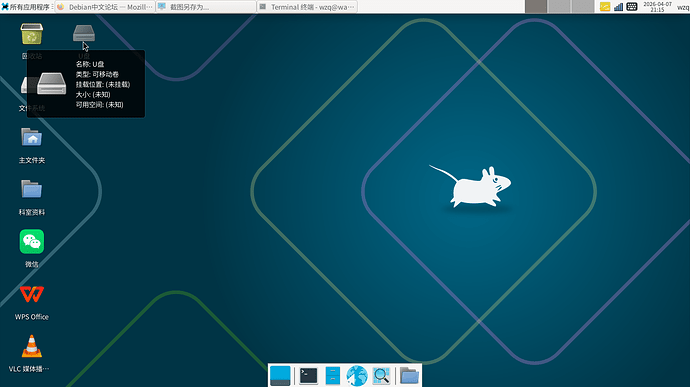Switch to 截图另存为 window button
This screenshot has height=387, width=690.
point(206,7)
